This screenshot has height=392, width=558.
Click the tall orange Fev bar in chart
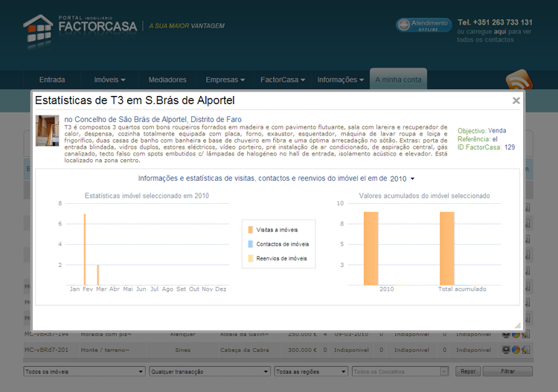point(85,249)
